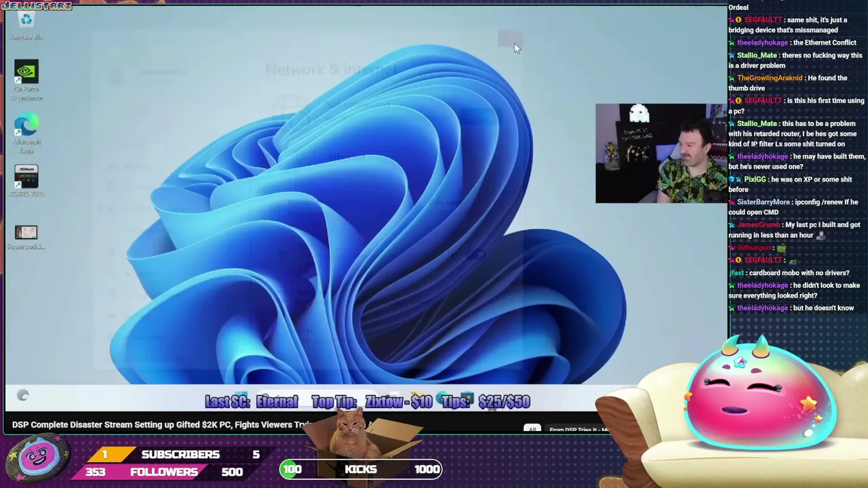Click the SUBSCRIBERS counter label
Image resolution: width=868 pixels, height=488 pixels.
click(x=180, y=454)
